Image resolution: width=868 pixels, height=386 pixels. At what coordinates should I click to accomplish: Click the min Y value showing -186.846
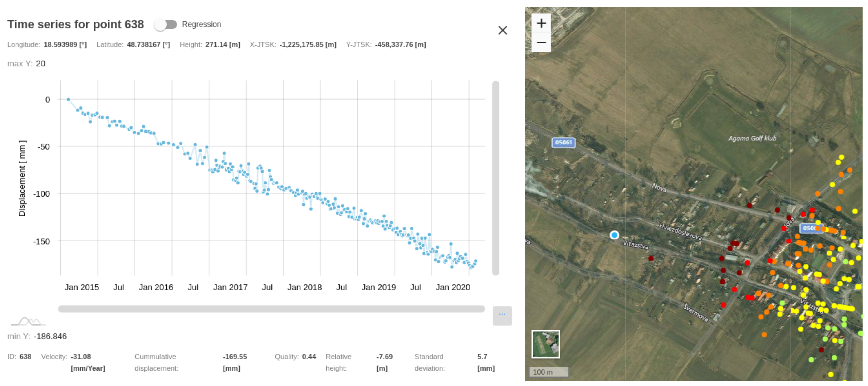(x=51, y=336)
